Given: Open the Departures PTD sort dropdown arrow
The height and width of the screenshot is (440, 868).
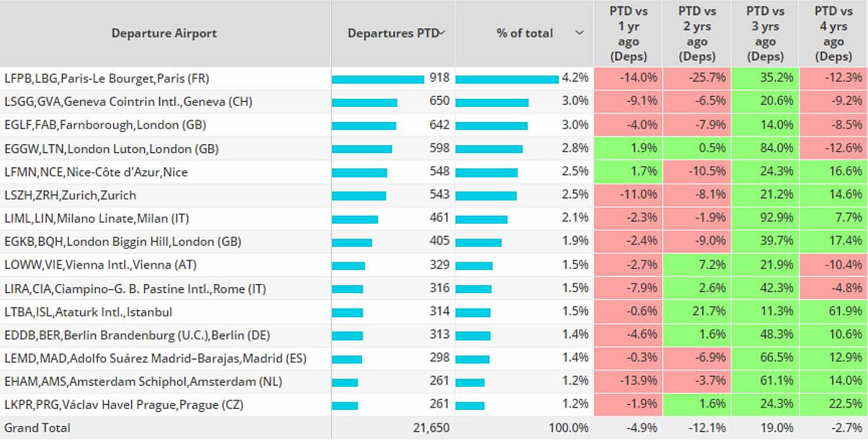Looking at the screenshot, I should point(443,33).
